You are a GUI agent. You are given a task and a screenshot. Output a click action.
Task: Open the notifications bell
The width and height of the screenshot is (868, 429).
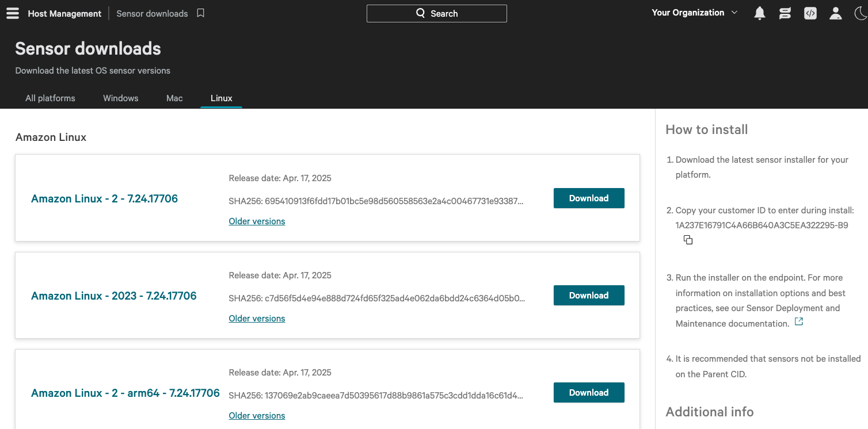[760, 13]
